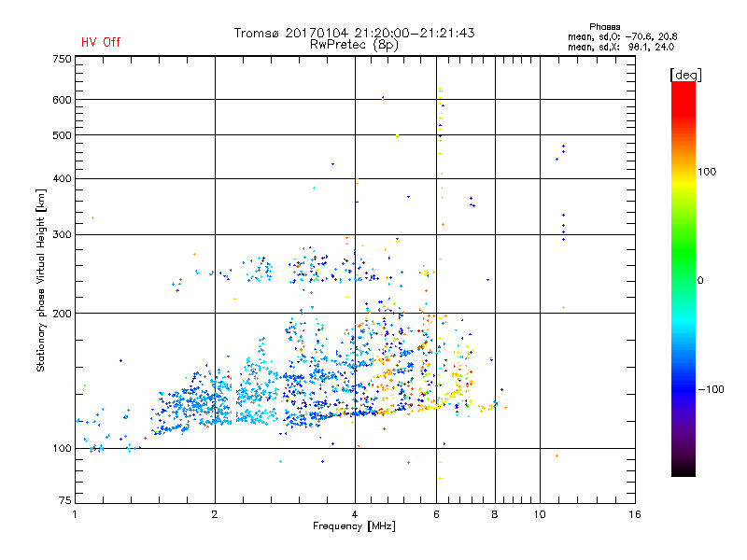Viewport: 747px width, 560px height.
Task: Click the x-axis tick label '2'
Action: point(215,514)
